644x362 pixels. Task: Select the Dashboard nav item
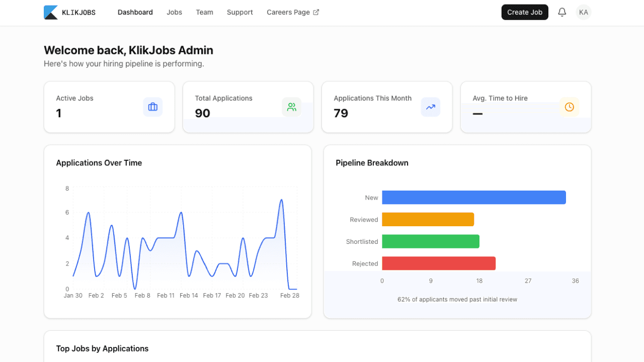(x=135, y=12)
